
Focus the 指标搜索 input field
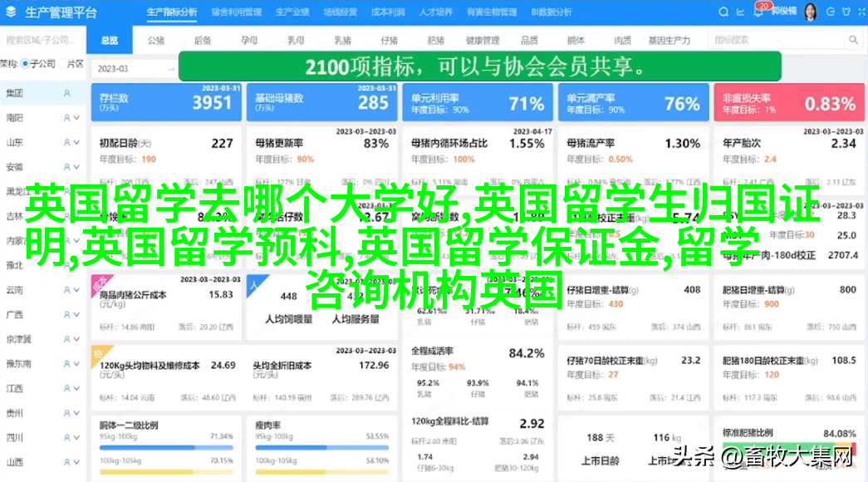(x=777, y=40)
